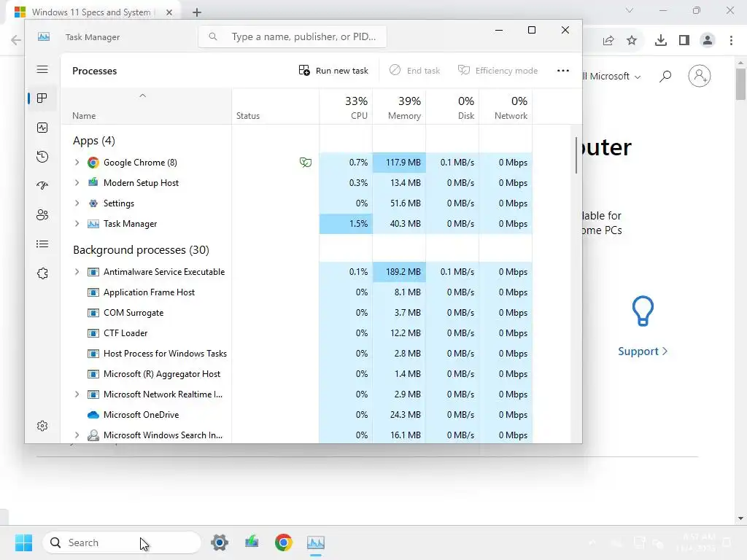The width and height of the screenshot is (747, 560).
Task: Expand the Antimalware Service Executable process
Action: point(77,272)
